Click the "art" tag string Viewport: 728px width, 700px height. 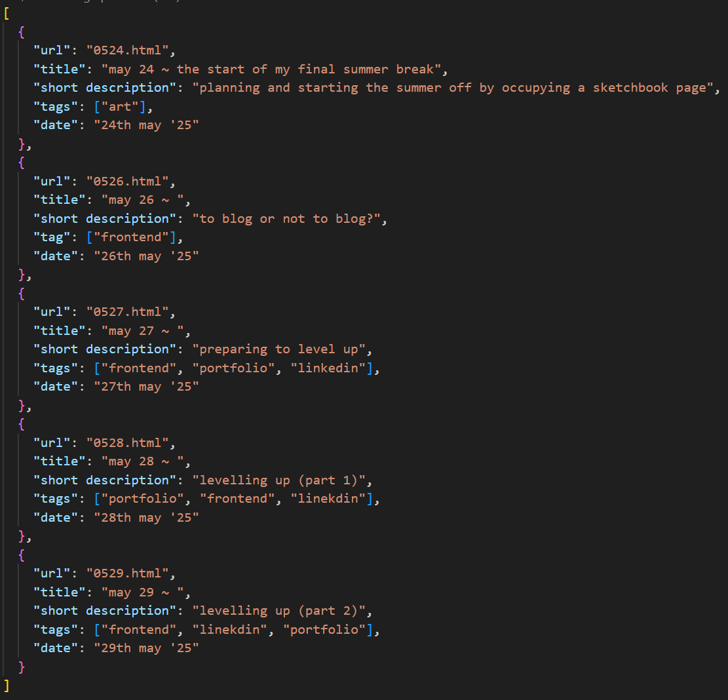(120, 106)
